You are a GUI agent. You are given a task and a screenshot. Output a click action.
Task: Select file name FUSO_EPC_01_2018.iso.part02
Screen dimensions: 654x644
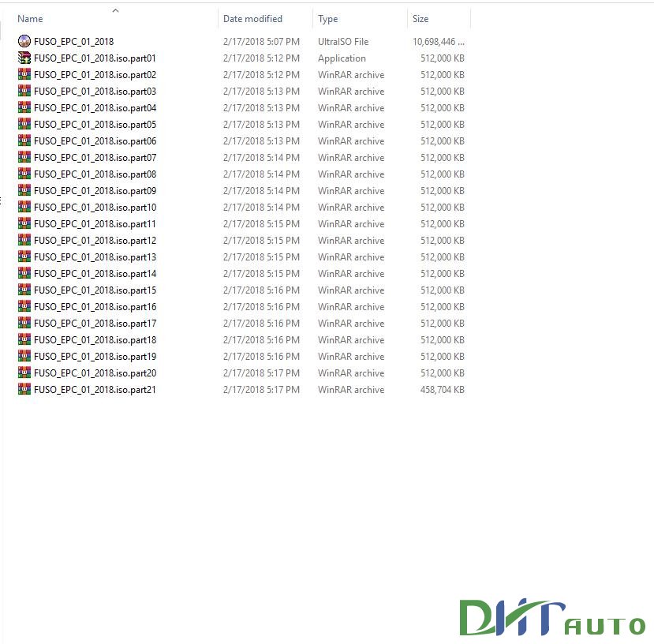coord(95,75)
